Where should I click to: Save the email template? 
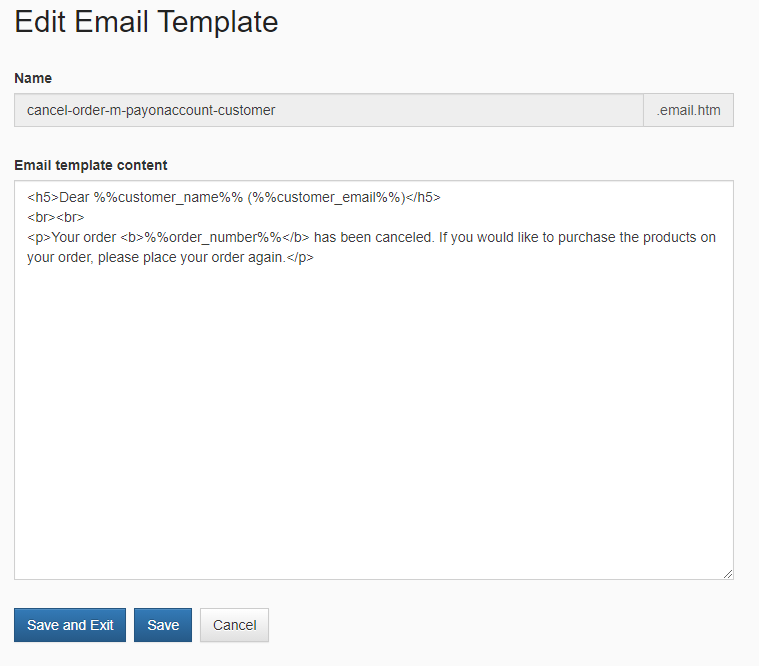163,625
